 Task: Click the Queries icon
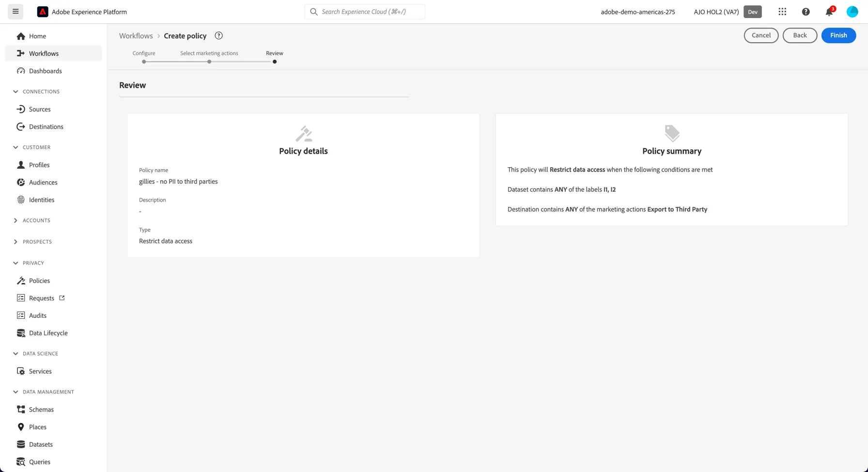(x=21, y=462)
